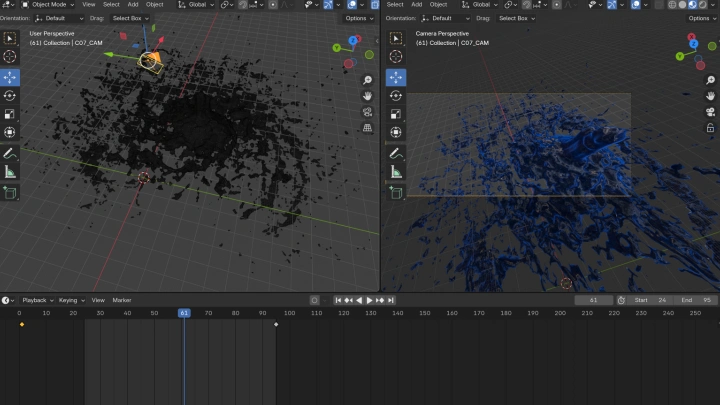Open Global transform orientation dropdown in camera viewport
The width and height of the screenshot is (720, 405).
point(480,5)
